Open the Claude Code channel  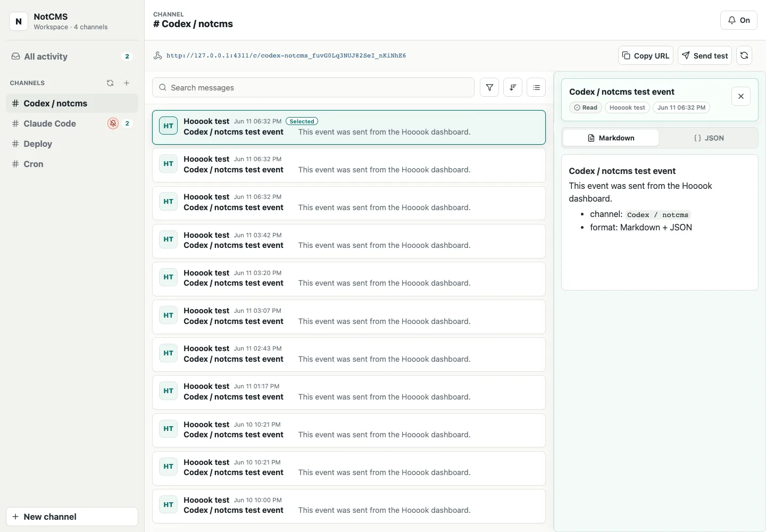72,123
